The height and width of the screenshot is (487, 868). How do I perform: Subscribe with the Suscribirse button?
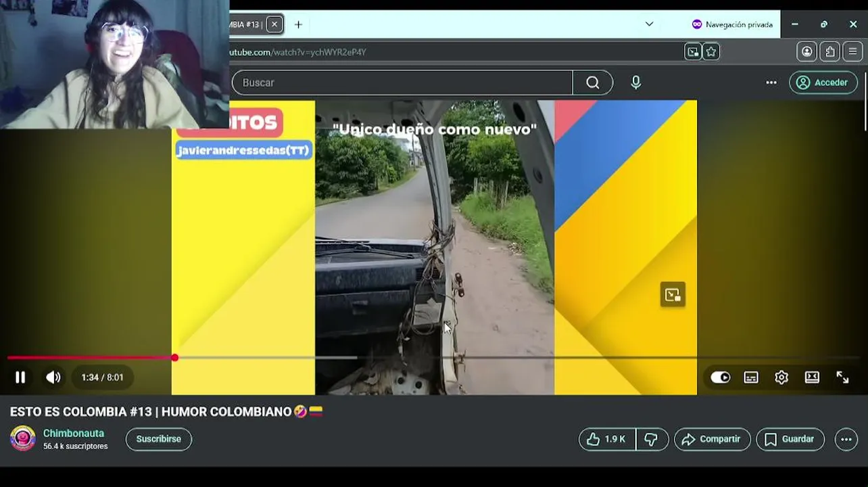(x=159, y=439)
